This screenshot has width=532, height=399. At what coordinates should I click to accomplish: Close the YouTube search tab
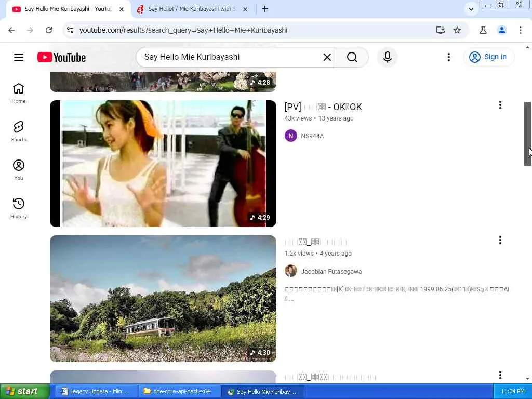pos(122,9)
